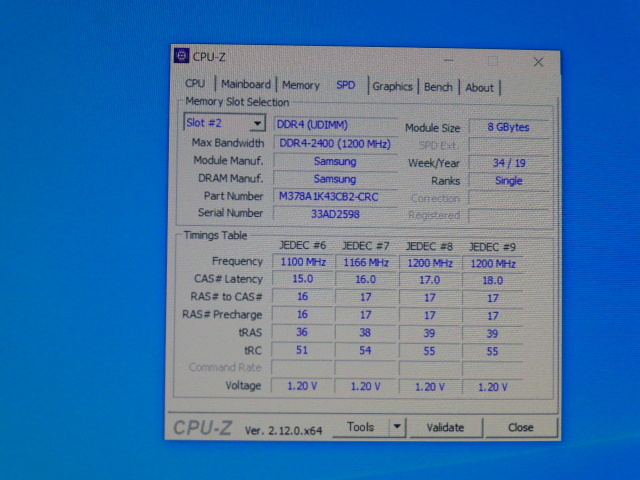Click the Close button at bottom
This screenshot has height=480, width=640.
[521, 428]
